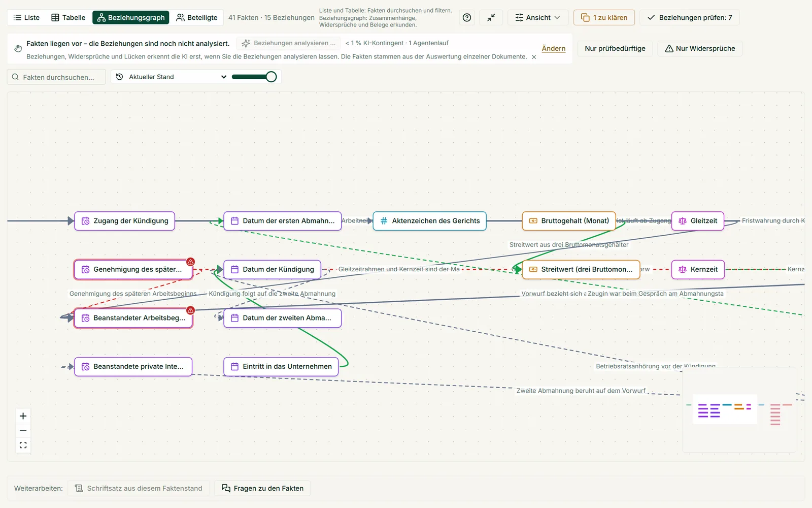Click the fit-to-view frame icon
Screen dimensions: 812x508
point(23,445)
